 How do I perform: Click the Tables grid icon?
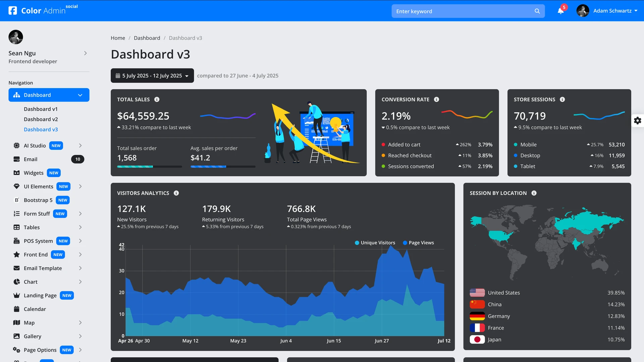pos(16,227)
